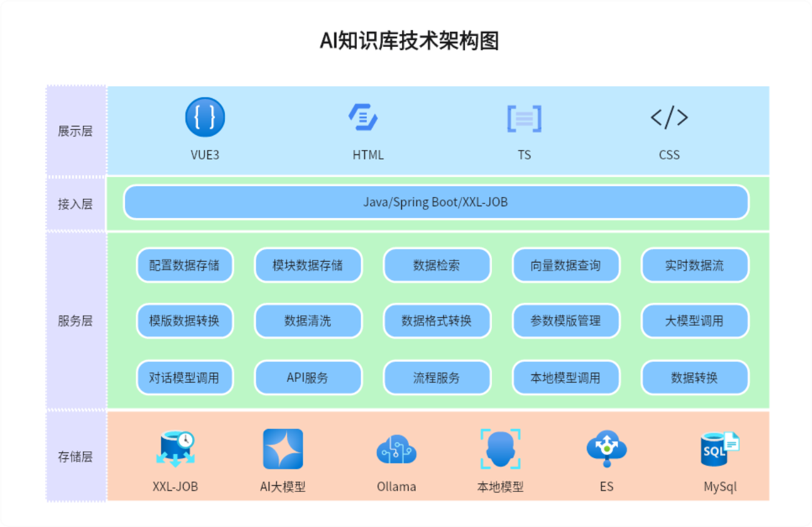This screenshot has height=527, width=812.
Task: Select the 模块数据存储 service box
Action: click(x=308, y=265)
